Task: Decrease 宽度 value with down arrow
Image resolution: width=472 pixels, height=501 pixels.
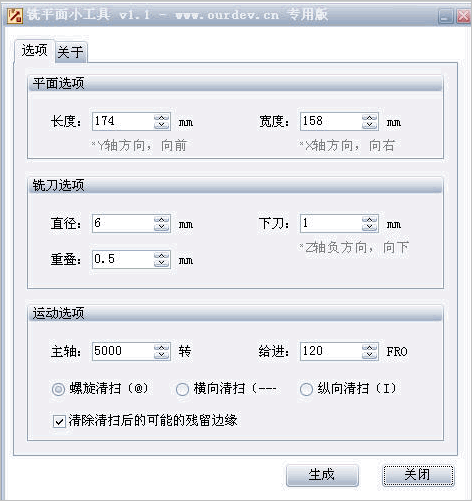Action: [x=370, y=125]
